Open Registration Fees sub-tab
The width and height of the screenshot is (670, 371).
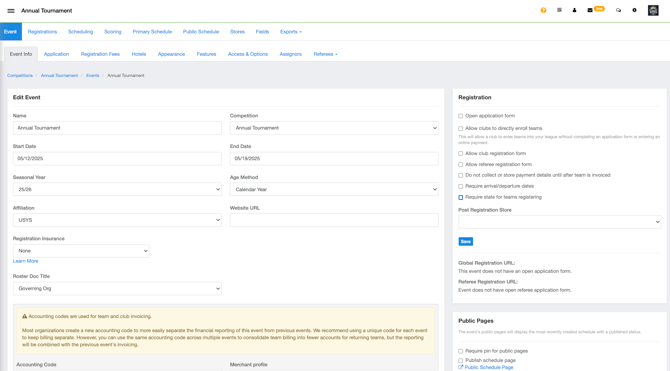tap(100, 54)
